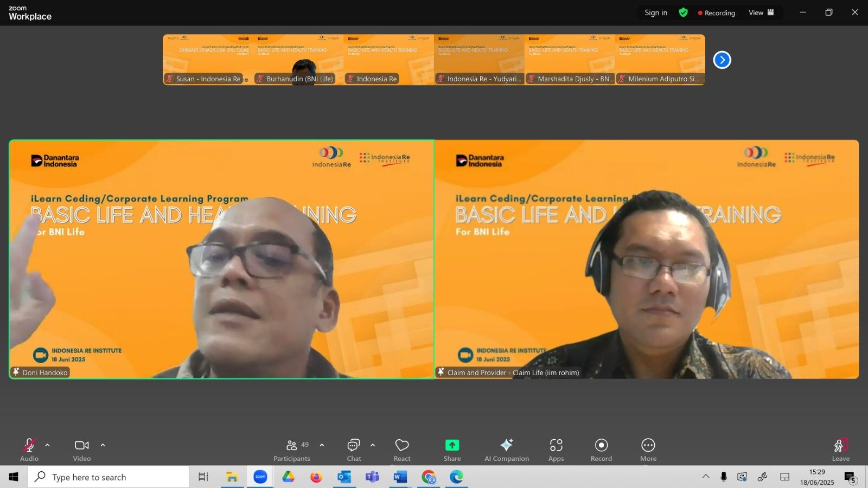Open the More options menu
This screenshot has width=868, height=488.
pos(648,450)
